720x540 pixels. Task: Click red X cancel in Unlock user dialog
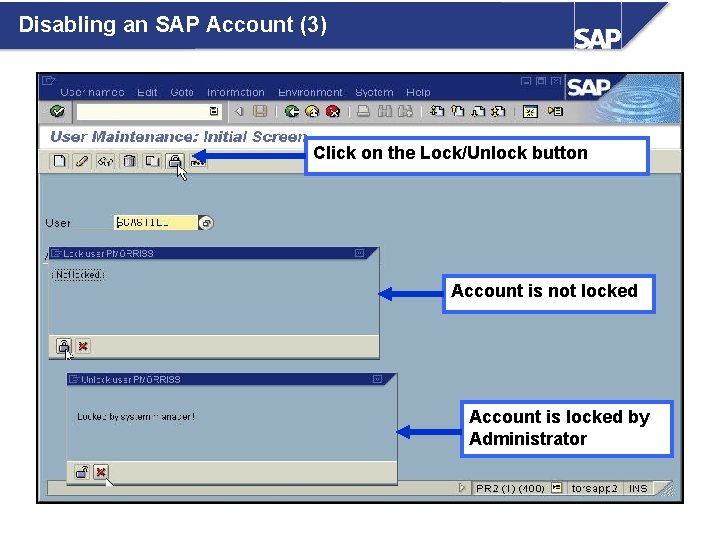[101, 472]
